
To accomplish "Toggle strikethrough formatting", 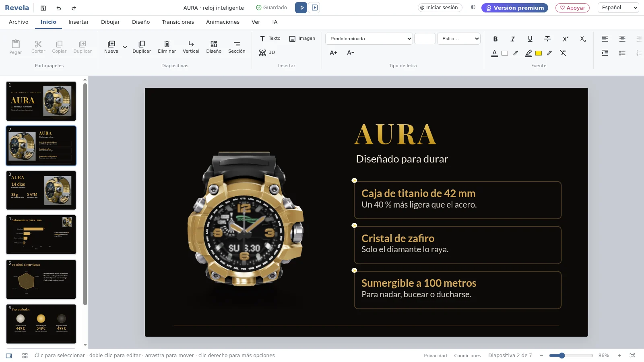I will tap(547, 39).
